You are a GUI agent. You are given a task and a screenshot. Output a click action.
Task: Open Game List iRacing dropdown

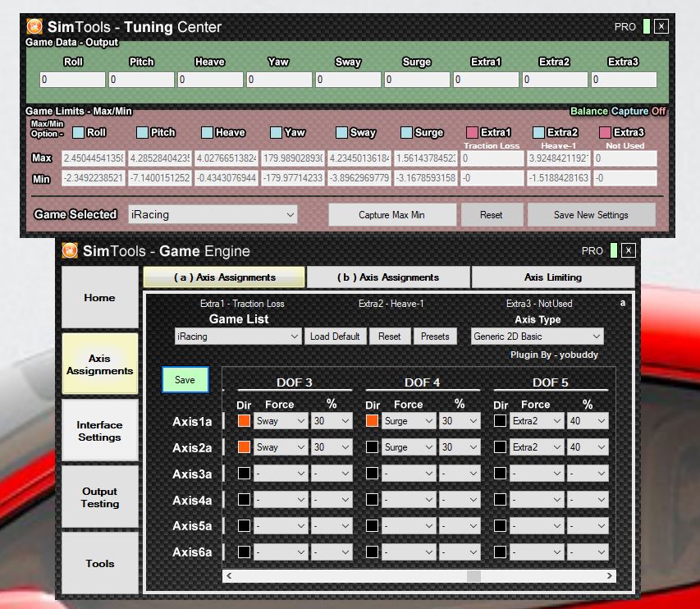237,337
